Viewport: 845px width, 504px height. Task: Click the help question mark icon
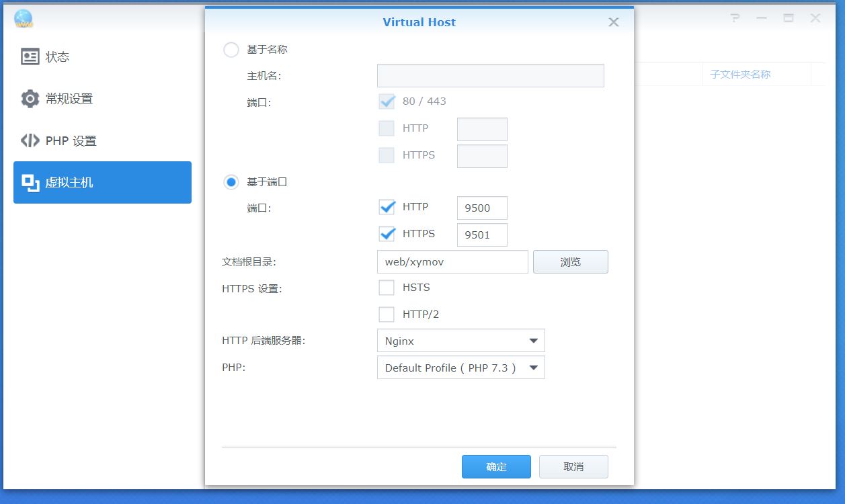click(x=734, y=19)
